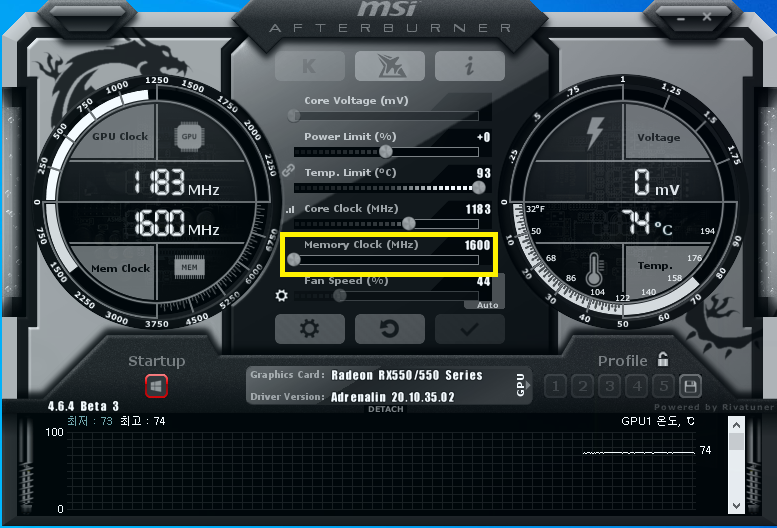777x528 pixels.
Task: Toggle the Power and Temp limit link icon
Action: (x=288, y=171)
